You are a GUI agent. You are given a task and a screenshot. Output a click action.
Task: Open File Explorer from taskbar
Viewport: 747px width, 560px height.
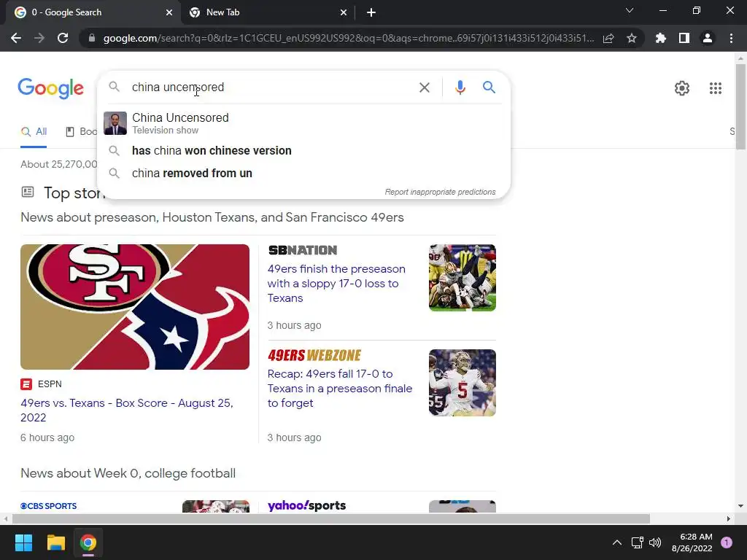55,542
